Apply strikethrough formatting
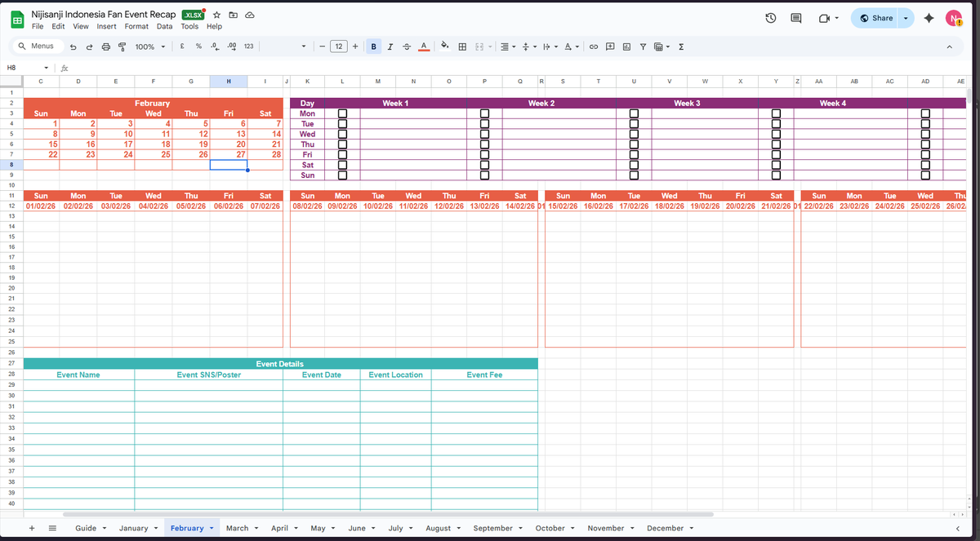980x541 pixels. click(x=407, y=47)
